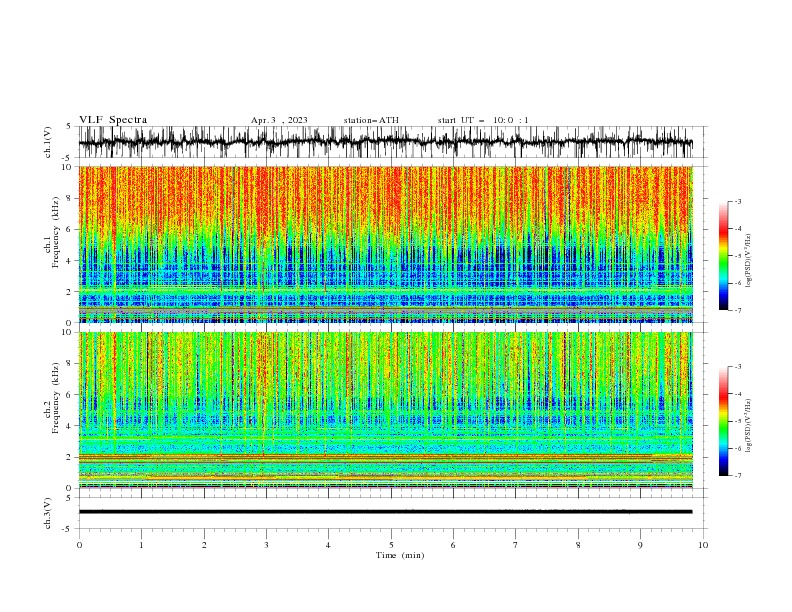Click the upper PSD color bar

point(723,256)
